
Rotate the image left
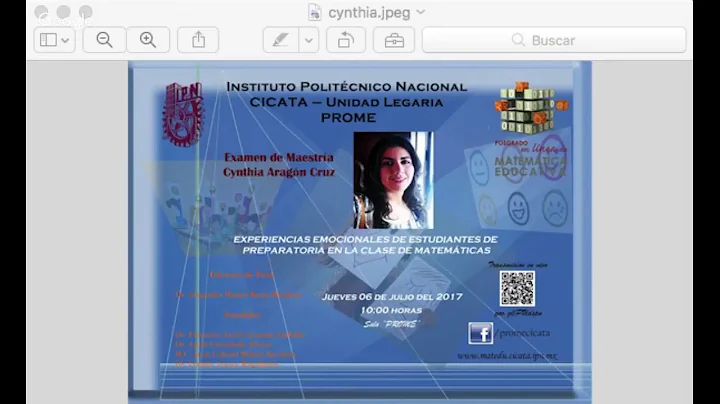[346, 40]
